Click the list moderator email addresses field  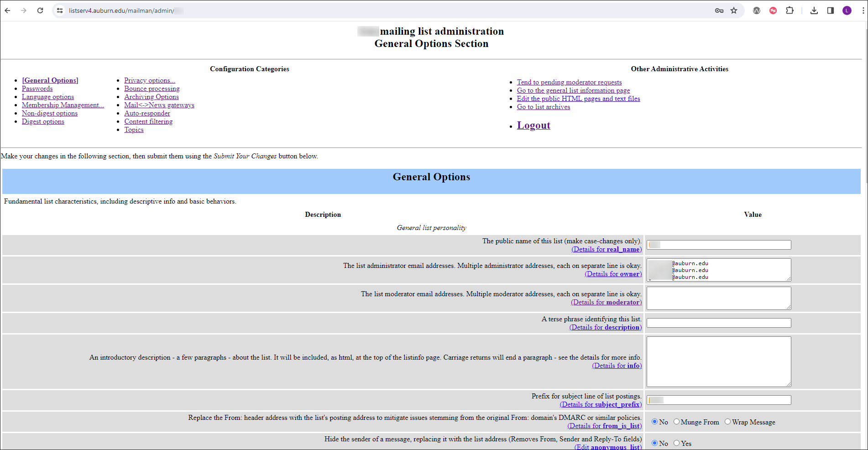coord(718,298)
